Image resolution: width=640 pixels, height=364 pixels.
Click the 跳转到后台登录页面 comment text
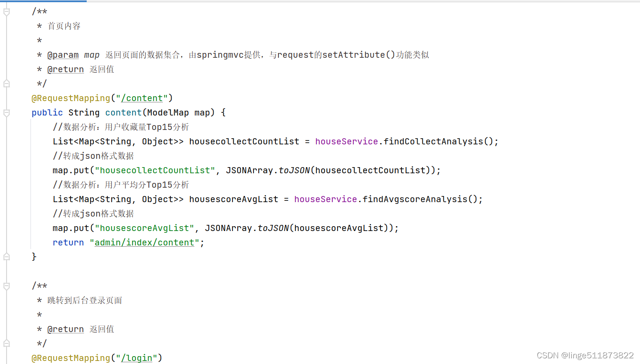pyautogui.click(x=85, y=301)
